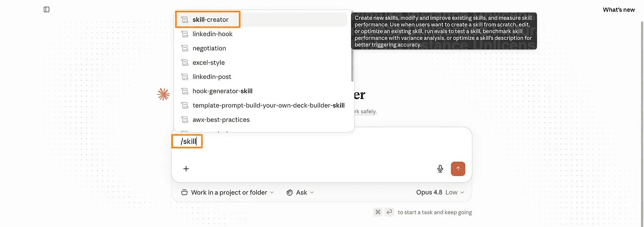Select the linkedin-post skill entry
This screenshot has width=644, height=227.
click(261, 77)
